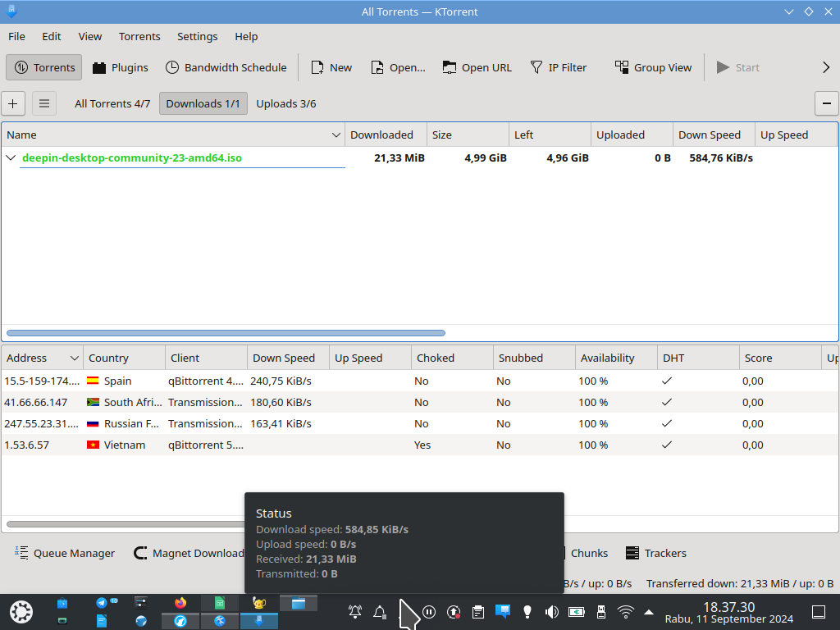Open the Bandwidth Schedule view

(226, 67)
